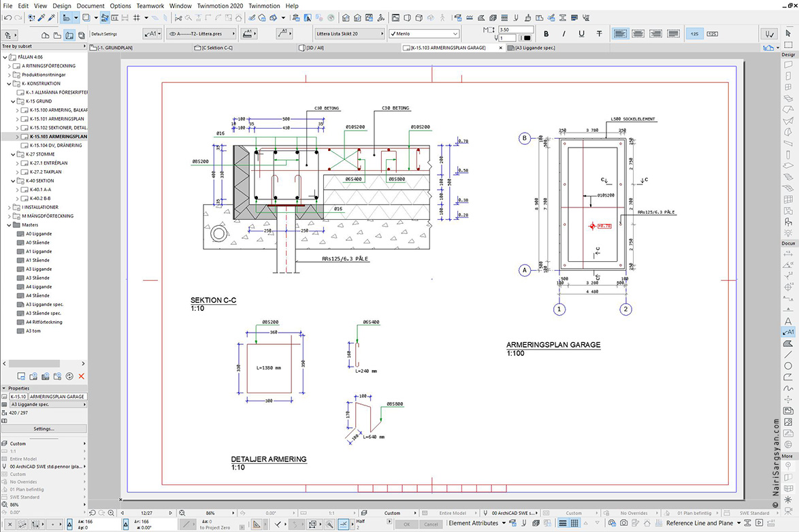Select right text alignment icon
Screen dimensions: 799x532
pos(656,33)
